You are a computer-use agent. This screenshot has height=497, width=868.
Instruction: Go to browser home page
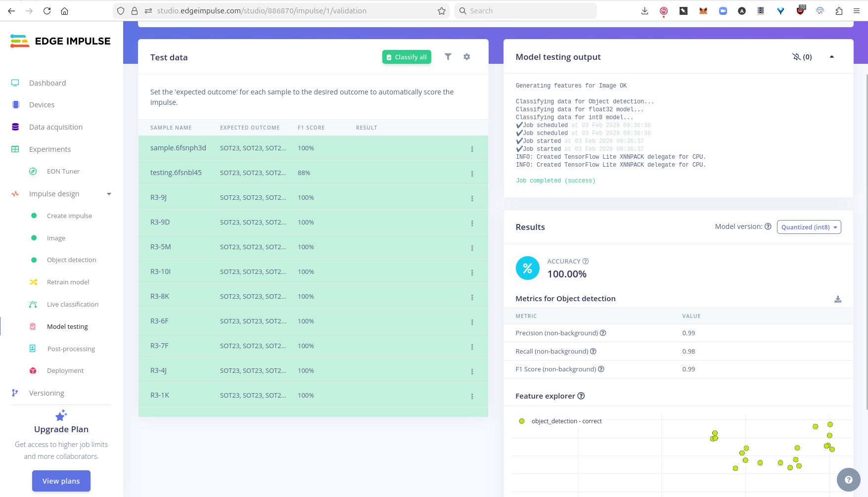[64, 11]
